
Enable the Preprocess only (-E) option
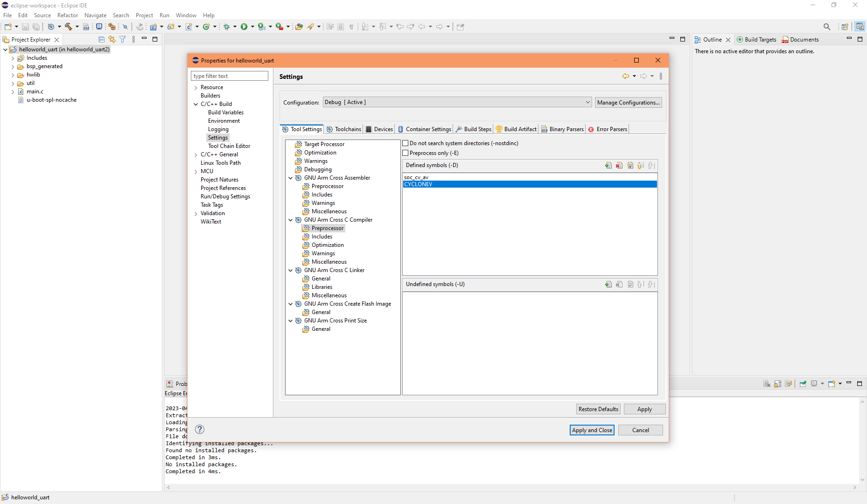click(x=406, y=153)
